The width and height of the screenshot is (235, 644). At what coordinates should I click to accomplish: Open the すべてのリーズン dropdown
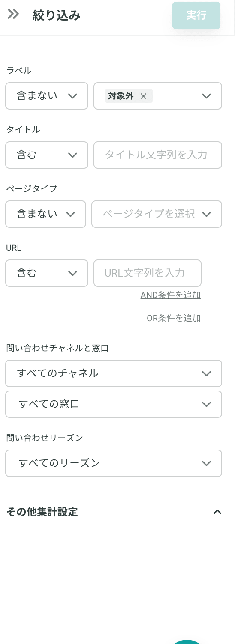[114, 463]
